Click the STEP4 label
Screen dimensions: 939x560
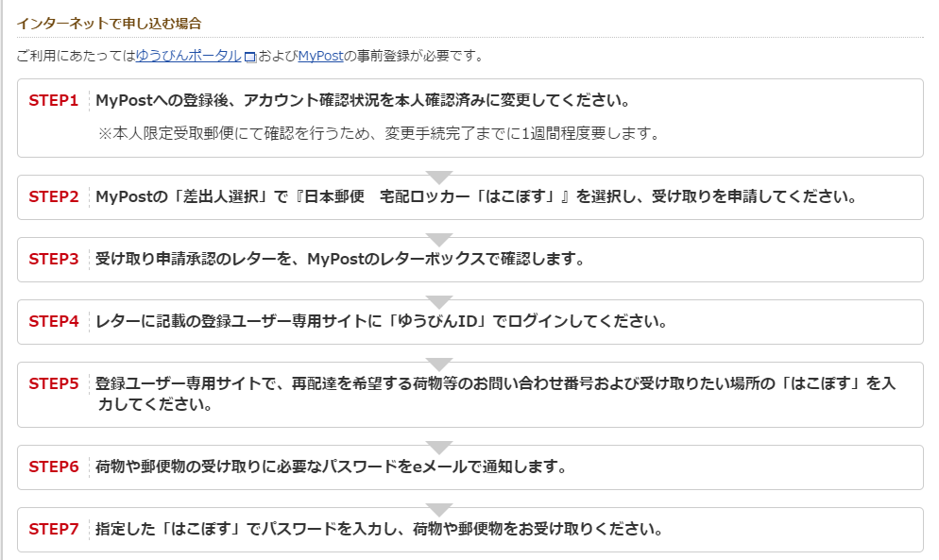click(x=54, y=321)
